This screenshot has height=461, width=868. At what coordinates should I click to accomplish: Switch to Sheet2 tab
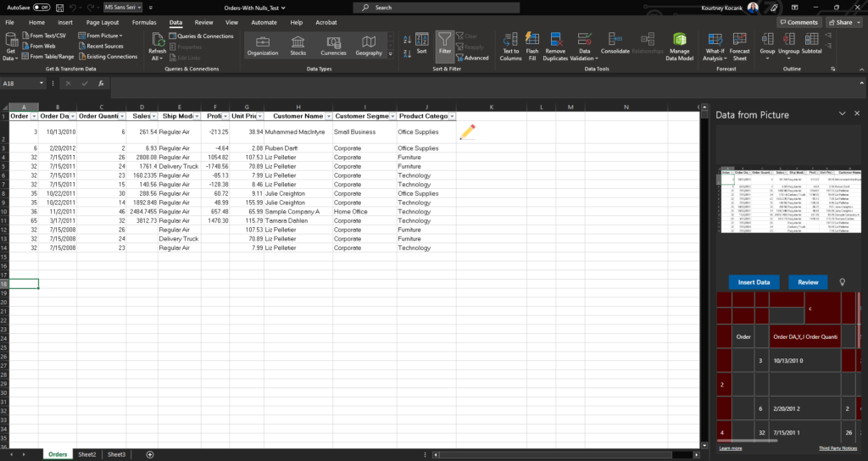[87, 454]
